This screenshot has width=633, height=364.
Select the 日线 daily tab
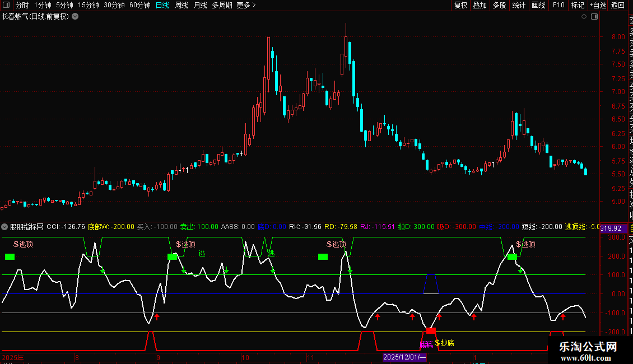[x=162, y=5]
